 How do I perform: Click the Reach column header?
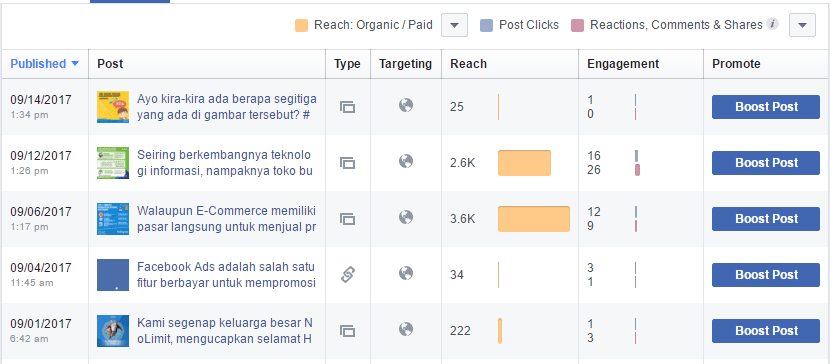[x=468, y=64]
